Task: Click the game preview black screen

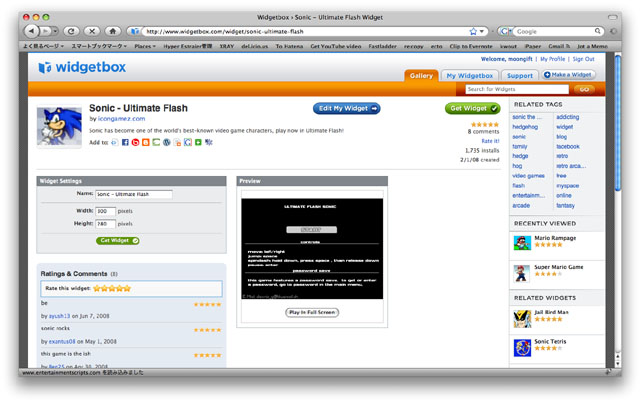Action: click(x=312, y=249)
